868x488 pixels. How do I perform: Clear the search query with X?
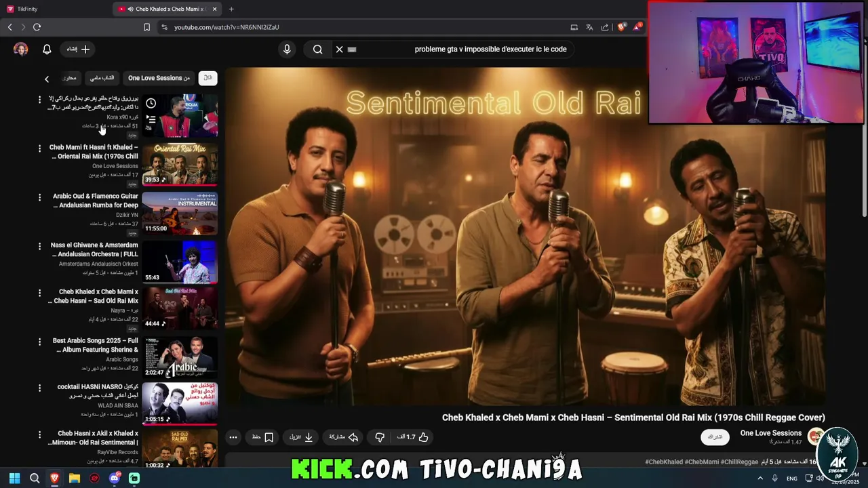tap(340, 49)
